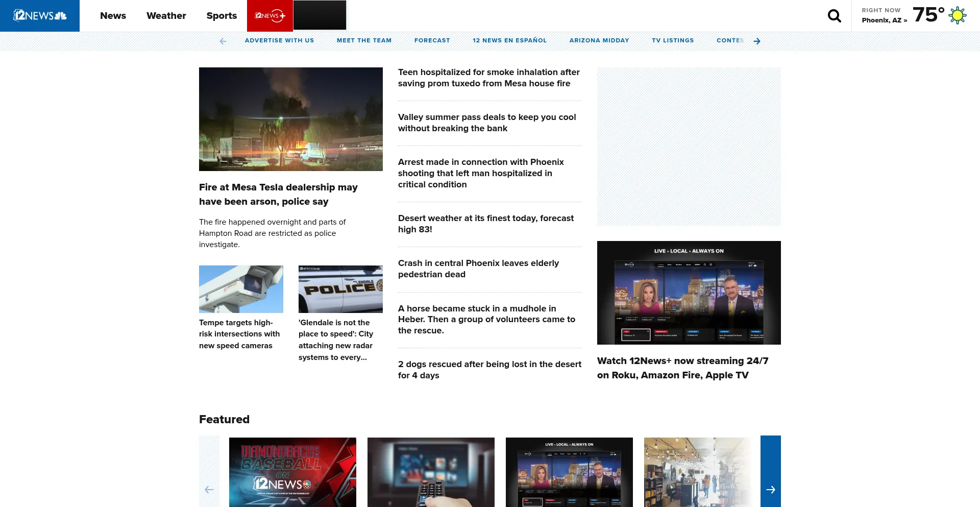Advance Featured carousel with blue arrow
This screenshot has width=980, height=507.
click(770, 489)
